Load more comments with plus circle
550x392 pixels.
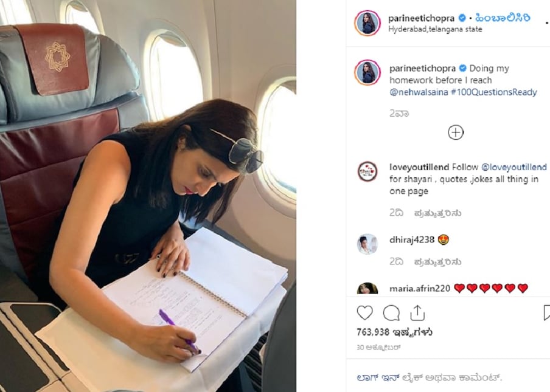tap(456, 132)
